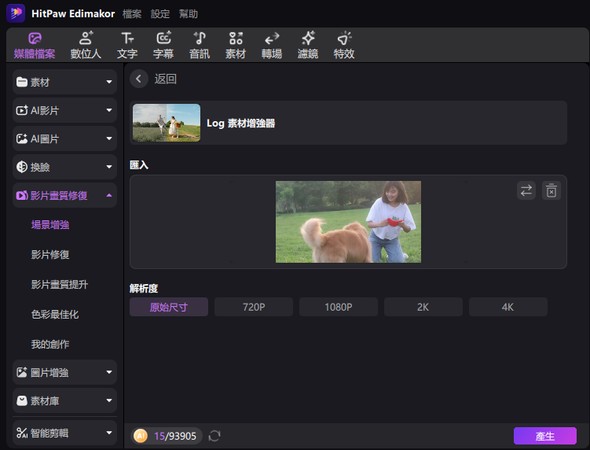Open the 字幕 subtitles tool
This screenshot has height=450, width=590.
pos(163,45)
